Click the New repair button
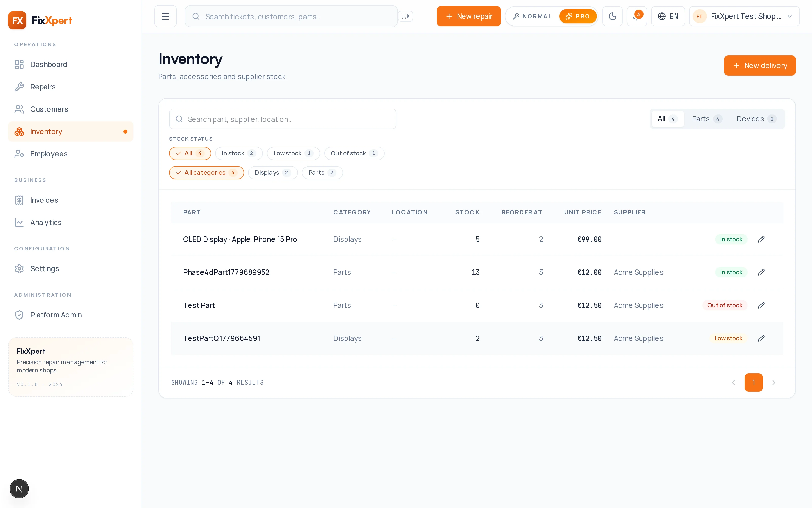The height and width of the screenshot is (508, 812). coord(468,16)
